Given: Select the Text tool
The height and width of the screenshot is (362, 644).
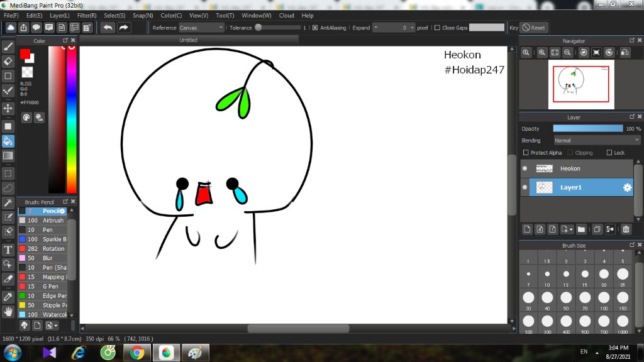Looking at the screenshot, I should click(8, 250).
